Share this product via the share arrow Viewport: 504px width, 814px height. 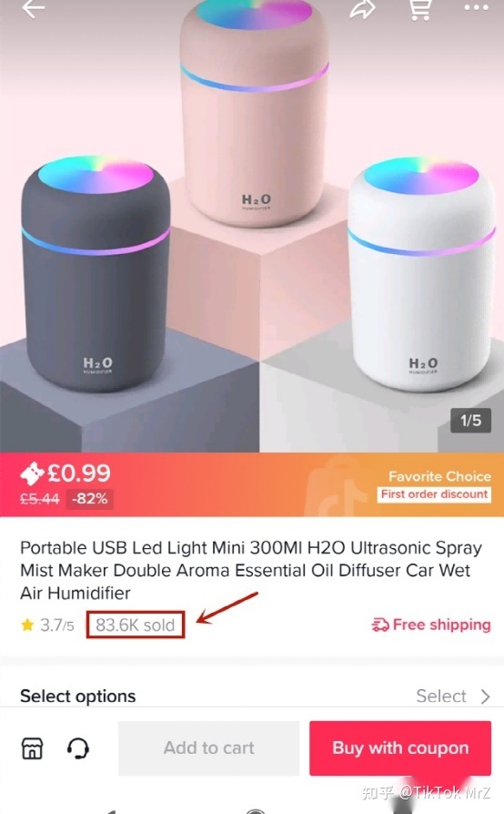point(362,9)
